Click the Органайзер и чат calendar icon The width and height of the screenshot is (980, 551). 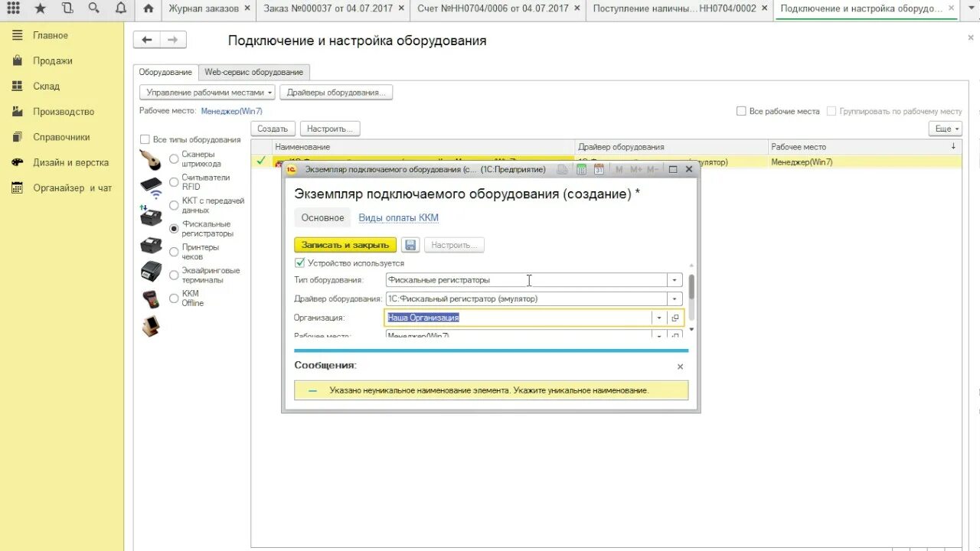click(17, 187)
